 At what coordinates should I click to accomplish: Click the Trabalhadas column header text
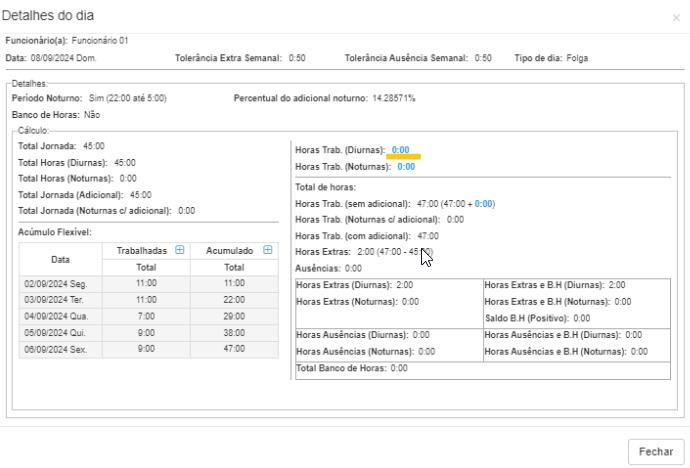coord(142,250)
